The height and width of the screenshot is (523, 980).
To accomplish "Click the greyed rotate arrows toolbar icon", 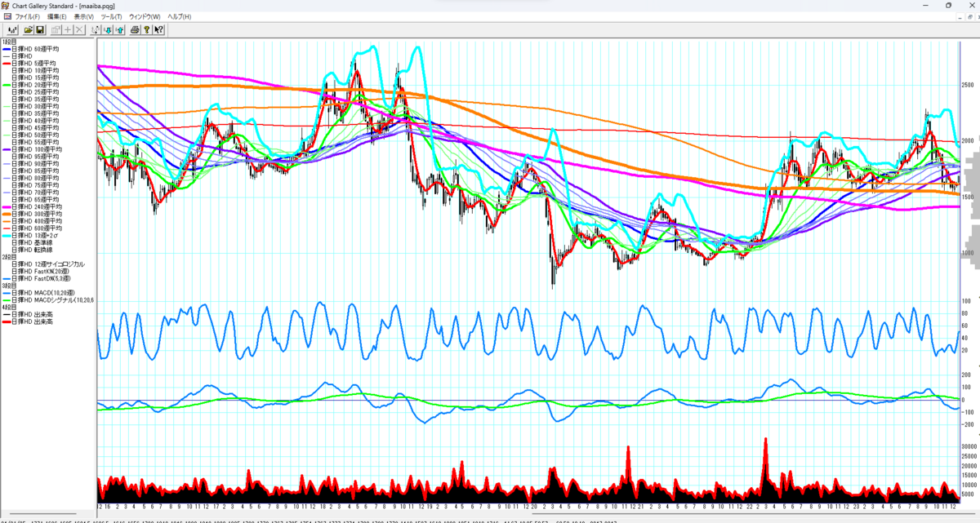I will (96, 30).
